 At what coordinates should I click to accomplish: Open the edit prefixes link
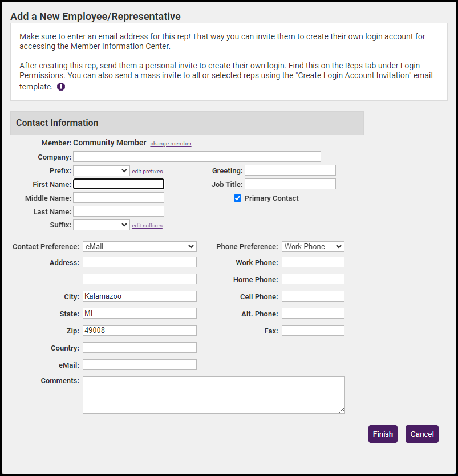click(147, 172)
